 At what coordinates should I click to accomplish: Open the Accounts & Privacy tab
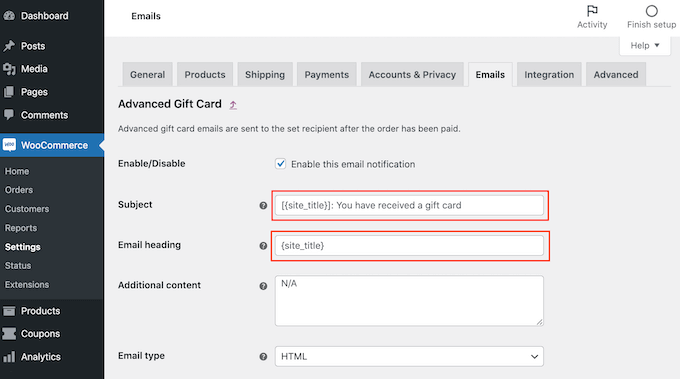click(x=412, y=75)
